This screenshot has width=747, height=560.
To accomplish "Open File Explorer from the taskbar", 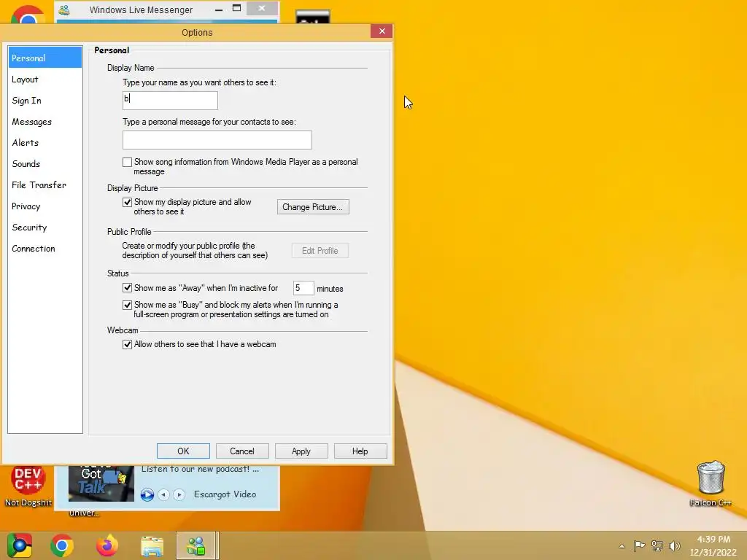I will coord(152,546).
